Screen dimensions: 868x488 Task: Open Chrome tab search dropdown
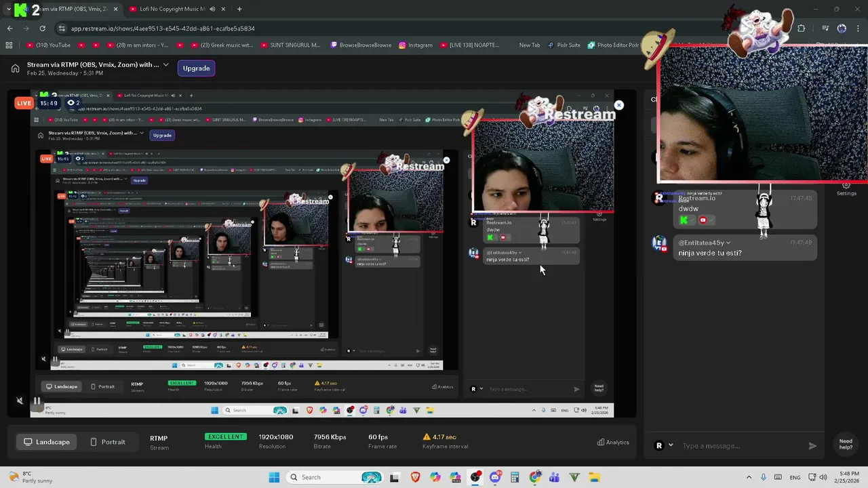pos(8,9)
